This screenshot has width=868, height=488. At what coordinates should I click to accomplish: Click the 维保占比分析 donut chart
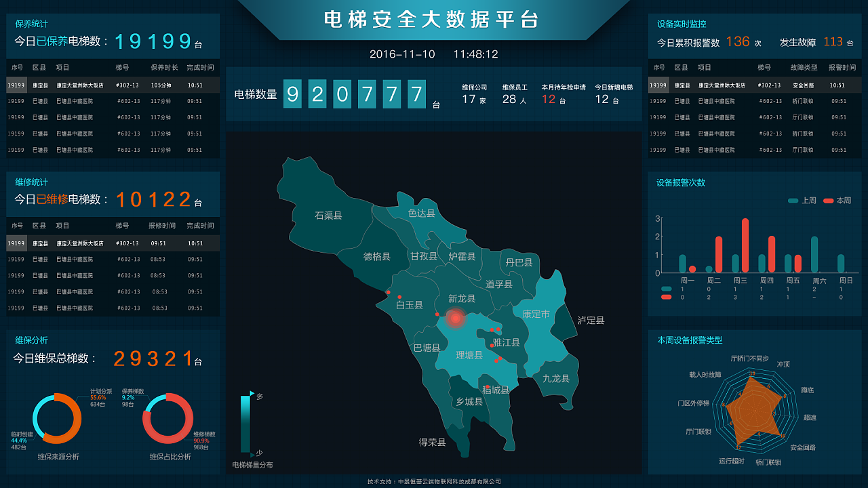[x=168, y=419]
